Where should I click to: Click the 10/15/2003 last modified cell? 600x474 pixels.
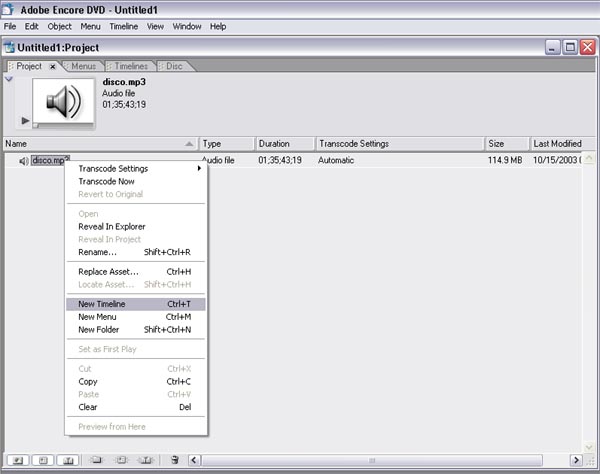pyautogui.click(x=557, y=160)
